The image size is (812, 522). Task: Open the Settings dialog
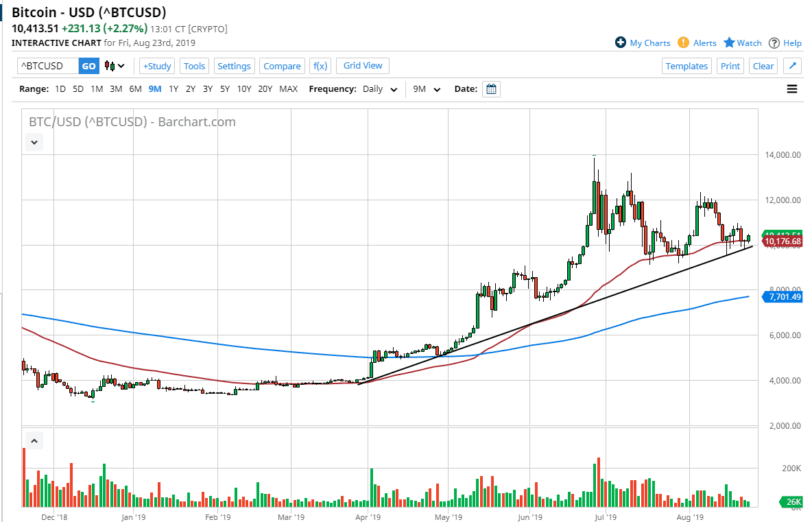(234, 65)
